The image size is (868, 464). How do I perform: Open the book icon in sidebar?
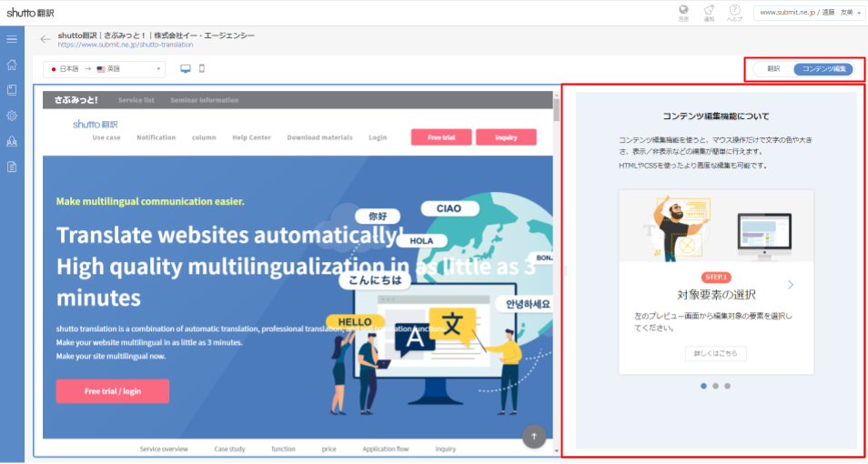tap(12, 90)
